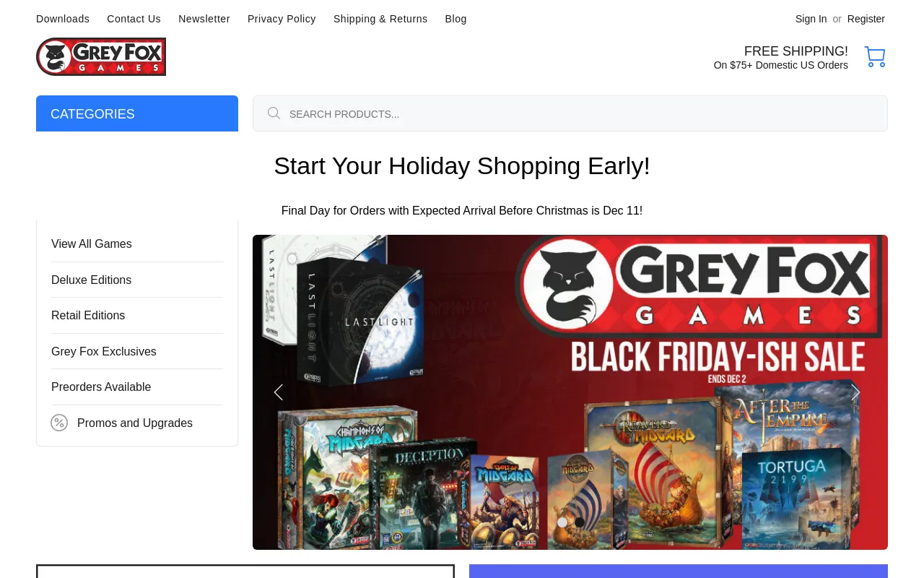Click the percent icon beside Promos and Upgrades
This screenshot has width=924, height=578.
coord(59,423)
